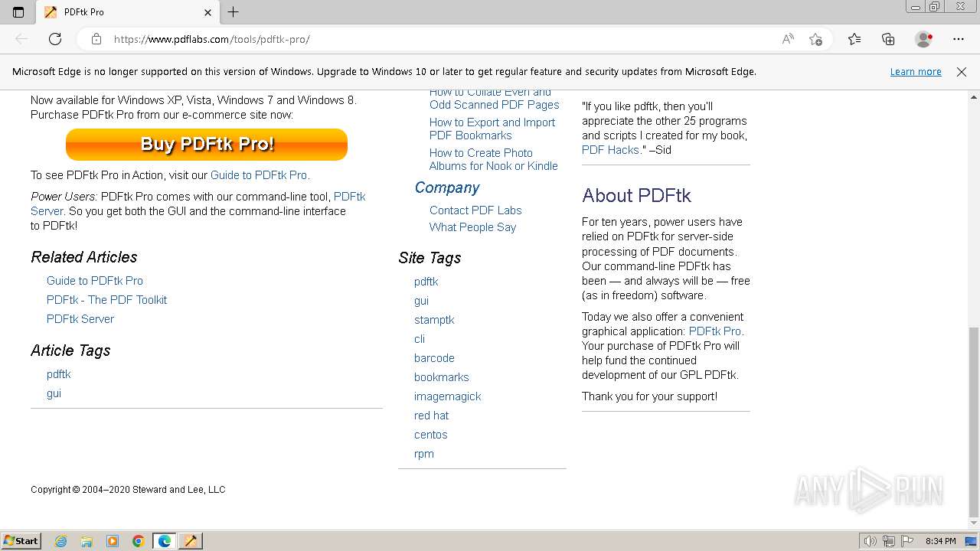Open the media player taskbar icon

tap(113, 541)
